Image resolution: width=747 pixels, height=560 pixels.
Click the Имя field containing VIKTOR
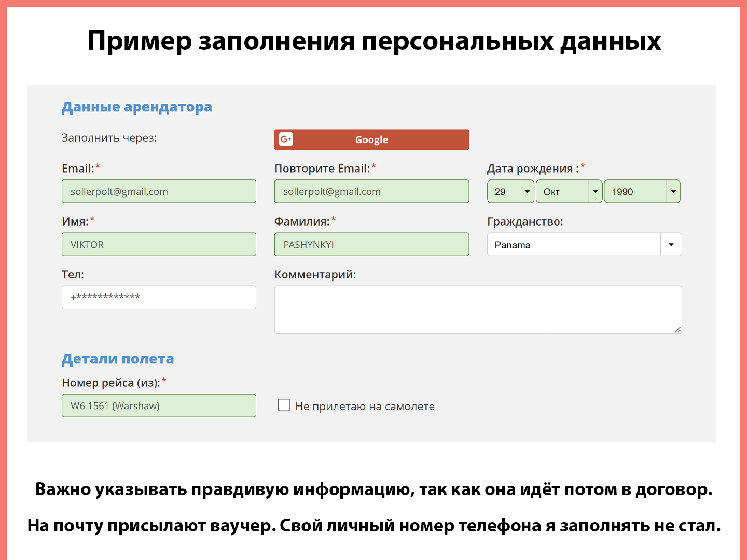click(159, 244)
